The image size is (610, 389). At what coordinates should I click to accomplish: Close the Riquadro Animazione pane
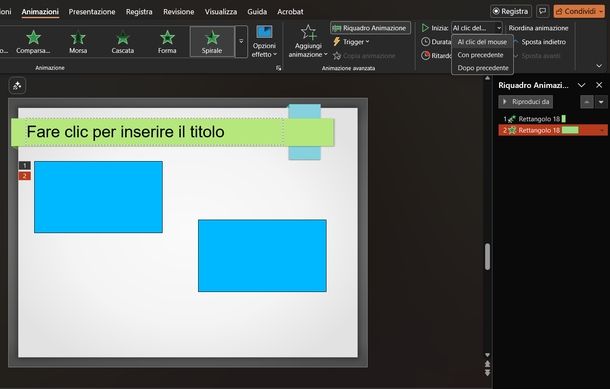[599, 85]
